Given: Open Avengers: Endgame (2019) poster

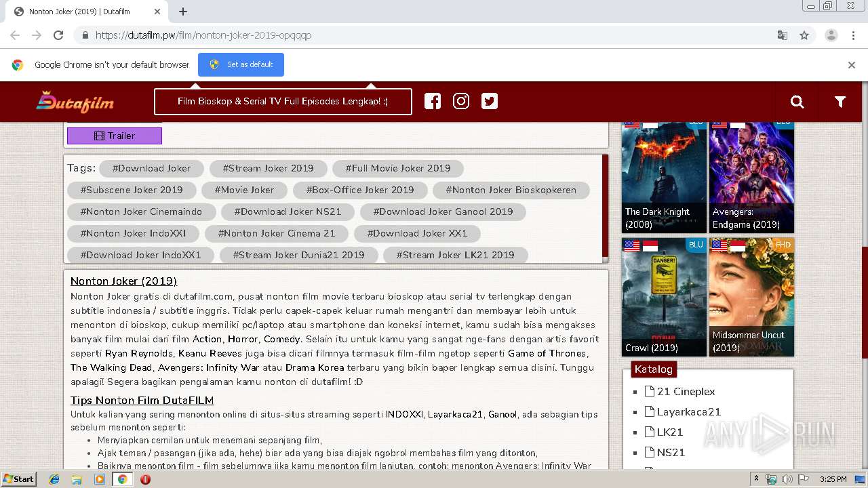Looking at the screenshot, I should (x=751, y=178).
